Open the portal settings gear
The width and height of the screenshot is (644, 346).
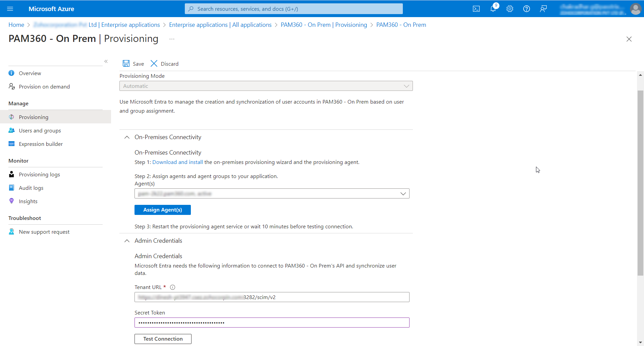tap(510, 9)
